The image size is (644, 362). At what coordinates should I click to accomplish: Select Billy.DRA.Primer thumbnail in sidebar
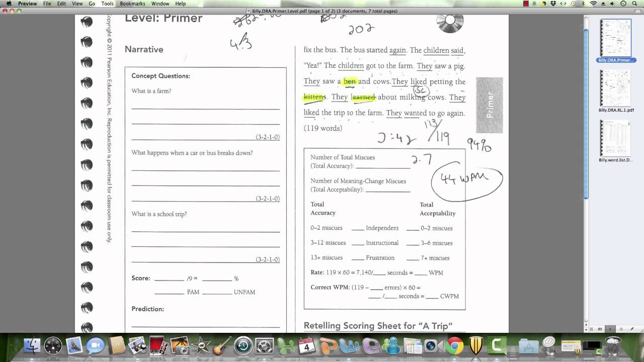[616, 38]
